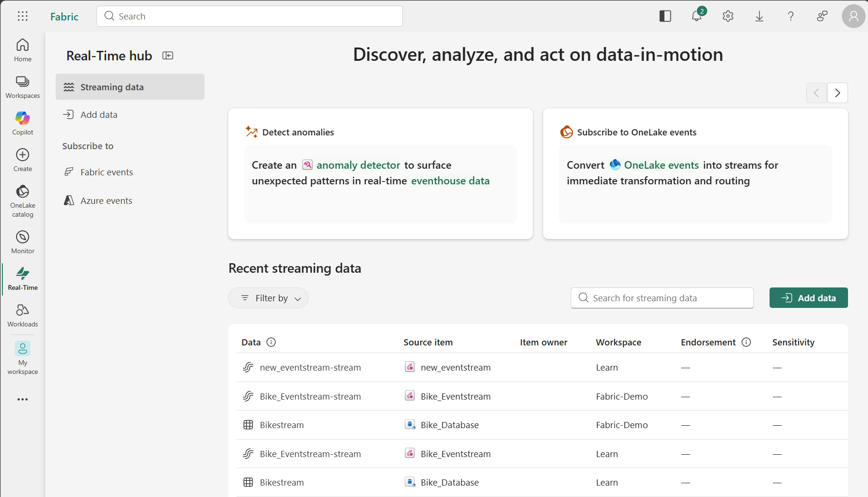Screen dimensions: 868x497
Task: Open Workloads from the side rail
Action: pyautogui.click(x=23, y=315)
